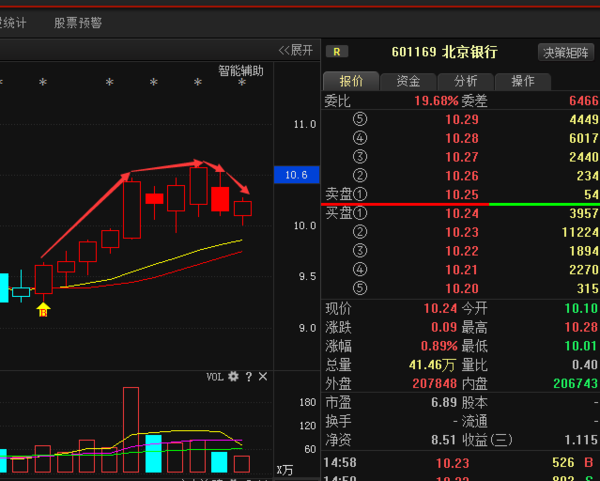Screen dimensions: 600x481
Task: Open the 决策矩阵 button
Action: pos(566,52)
